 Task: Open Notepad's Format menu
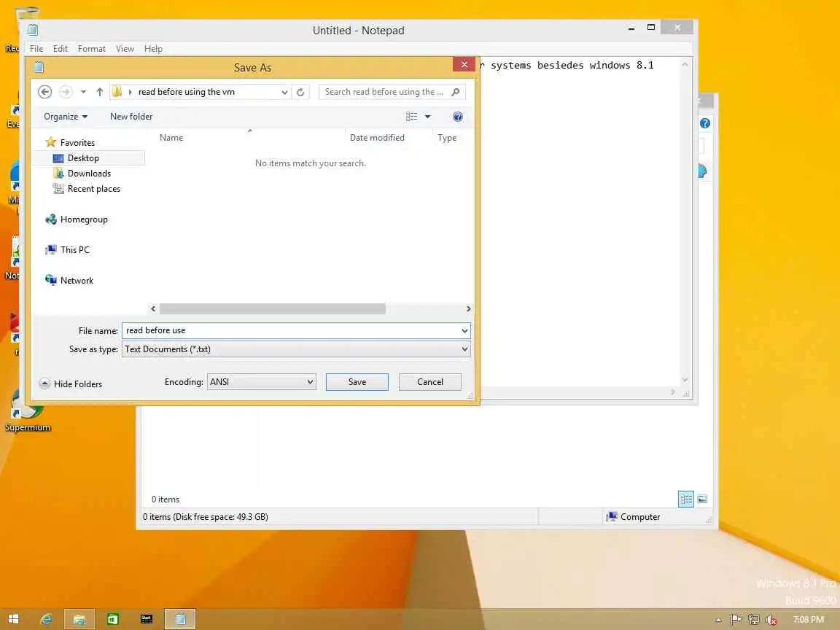coord(92,49)
